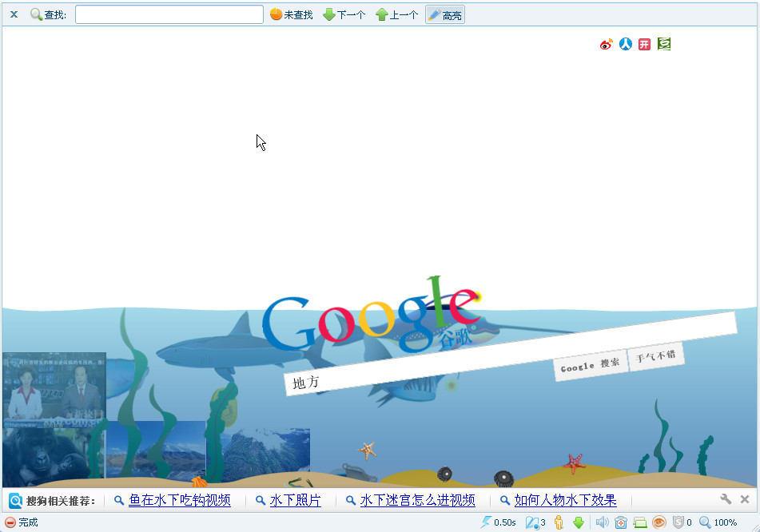Open link 水下照片
The height and width of the screenshot is (532, 760).
(295, 501)
